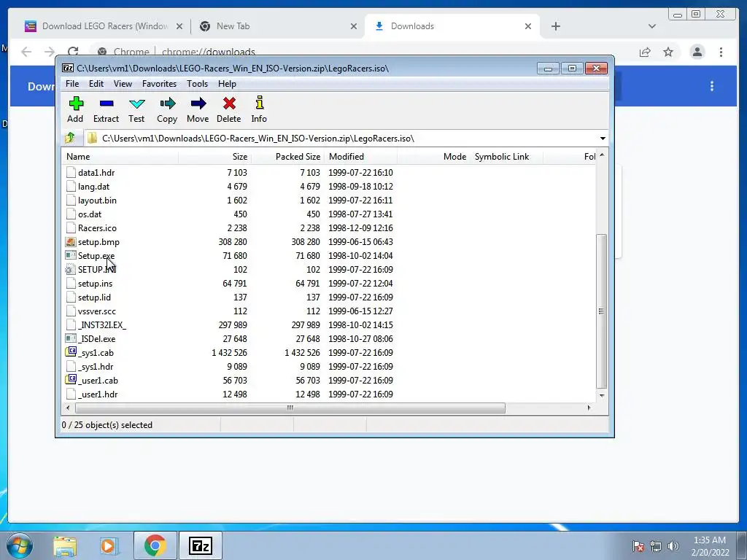Viewport: 747px width, 560px height.
Task: Open the Windows Start menu
Action: [20, 545]
